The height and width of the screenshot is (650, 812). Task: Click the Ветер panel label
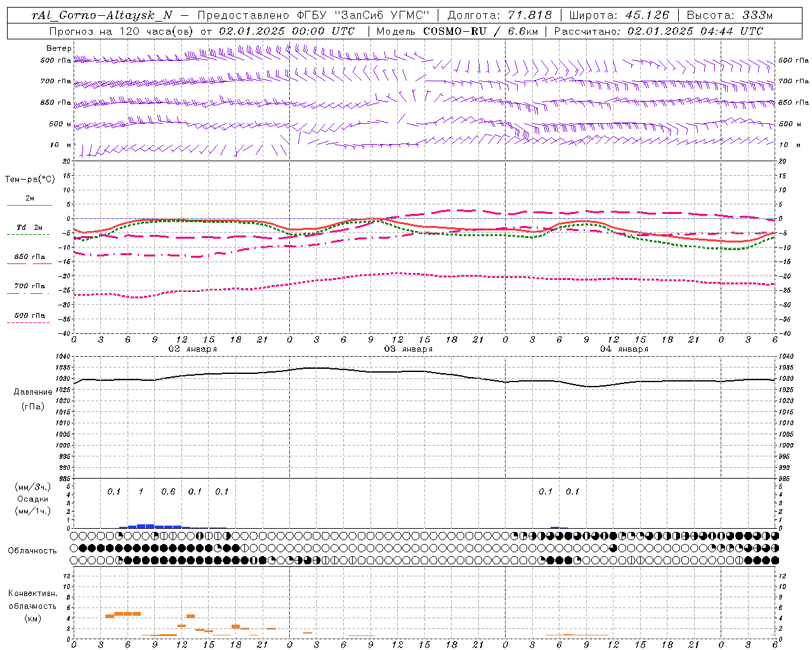point(59,48)
